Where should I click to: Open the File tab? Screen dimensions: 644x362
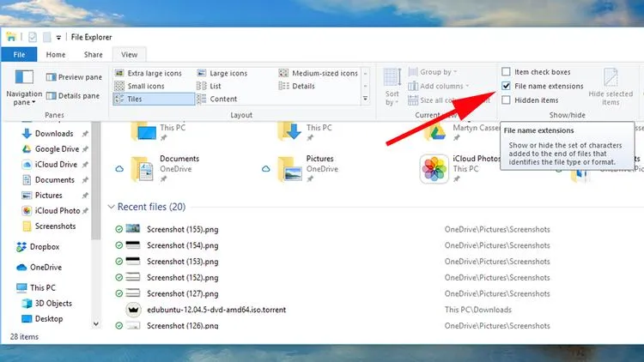19,55
